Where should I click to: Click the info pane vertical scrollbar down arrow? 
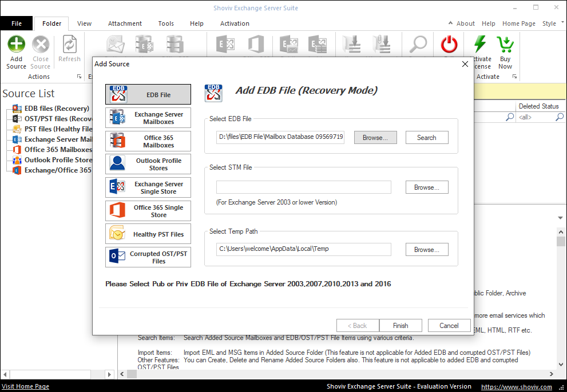point(561,365)
